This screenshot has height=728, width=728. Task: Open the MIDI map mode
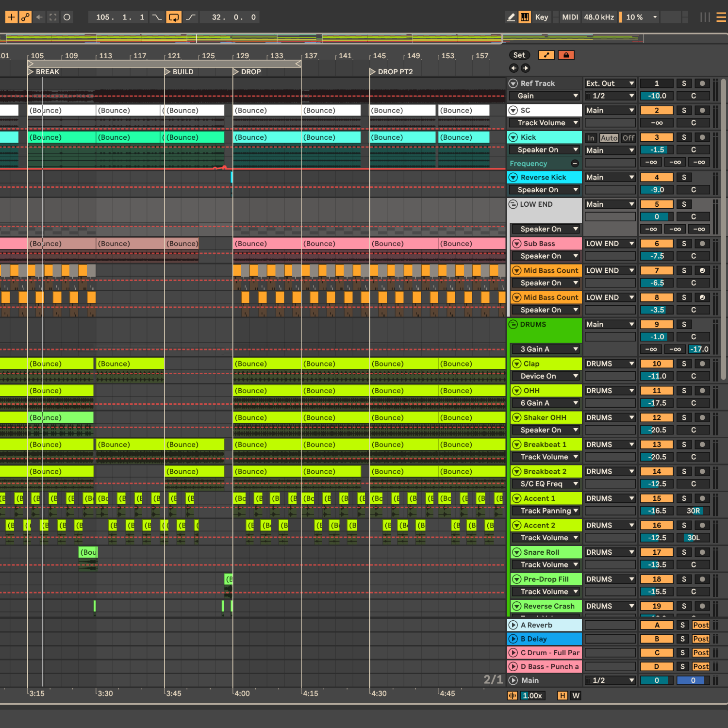(570, 17)
